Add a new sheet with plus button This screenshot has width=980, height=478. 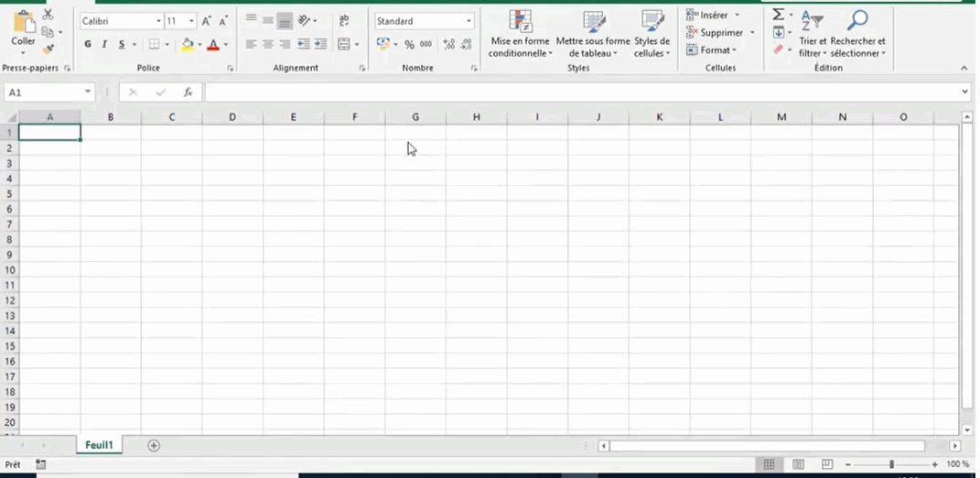click(x=154, y=445)
